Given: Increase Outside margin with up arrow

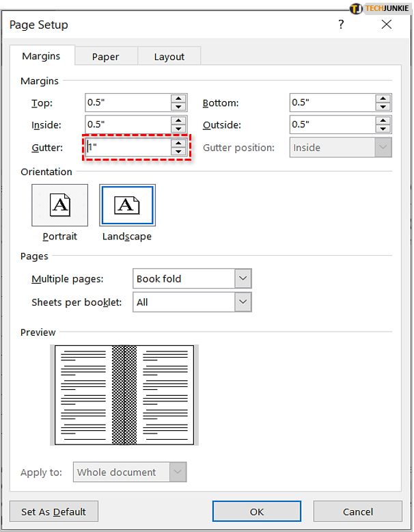Looking at the screenshot, I should point(383,120).
